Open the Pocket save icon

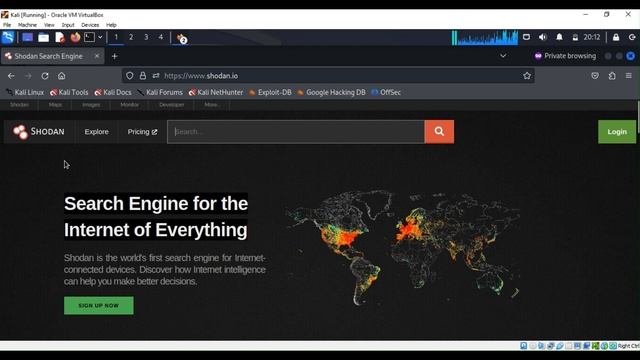point(595,76)
